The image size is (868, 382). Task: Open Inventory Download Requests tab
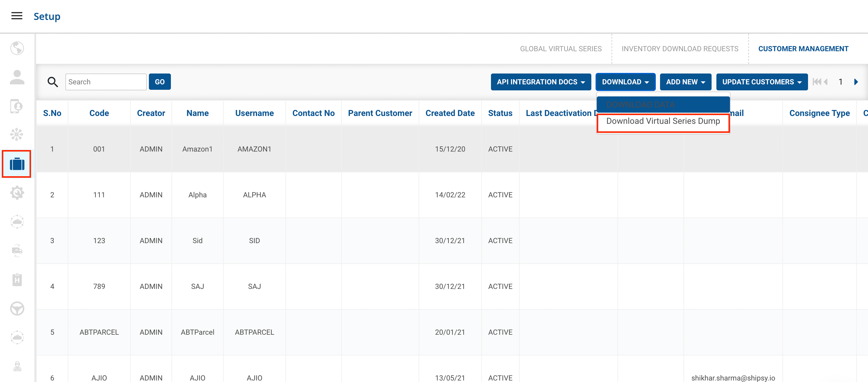tap(680, 49)
